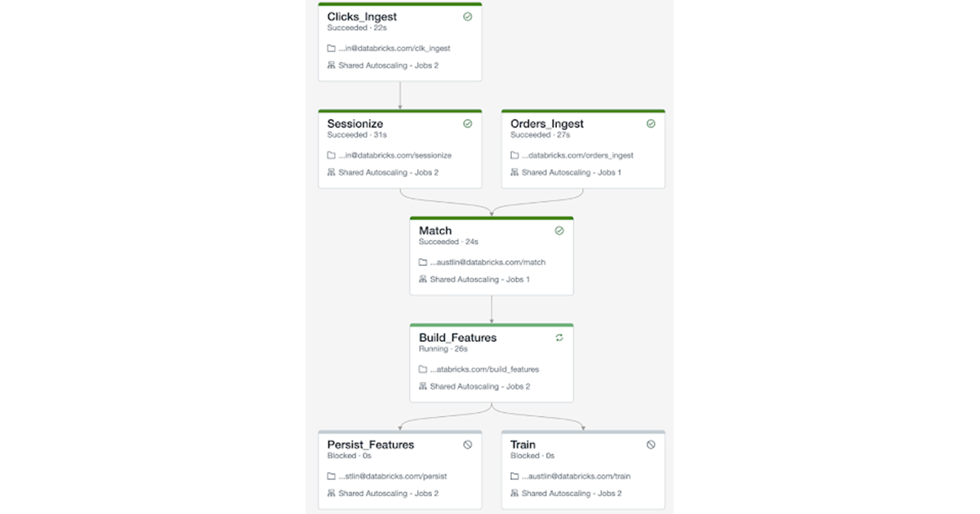Click the Build_Features green progress bar

point(492,326)
